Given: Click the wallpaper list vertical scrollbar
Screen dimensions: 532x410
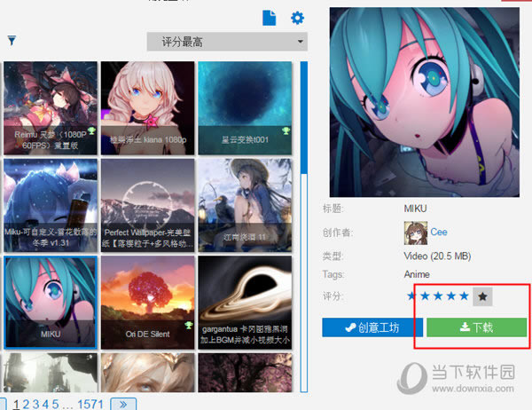Looking at the screenshot, I should tap(304, 226).
